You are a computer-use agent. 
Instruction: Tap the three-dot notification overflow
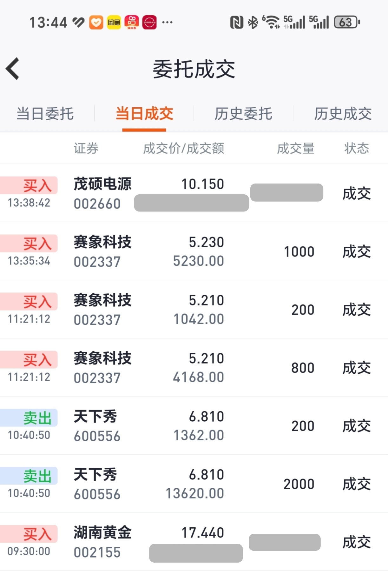pos(167,22)
